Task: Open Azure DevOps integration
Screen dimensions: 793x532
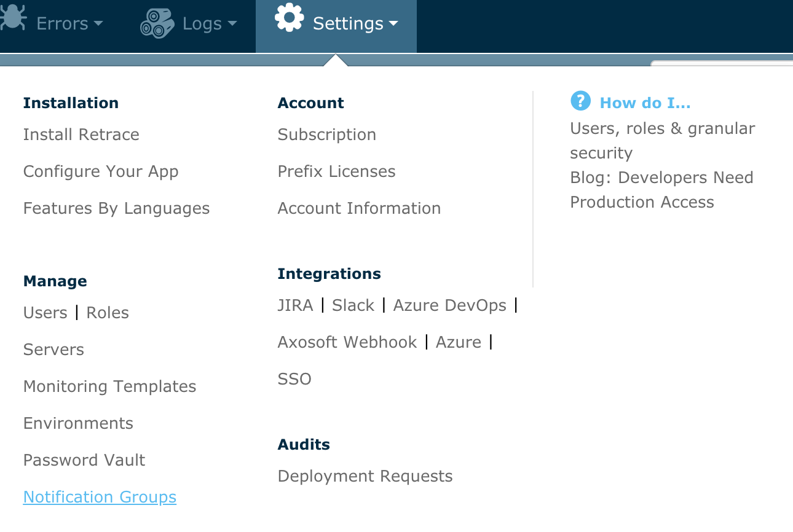Action: (449, 306)
